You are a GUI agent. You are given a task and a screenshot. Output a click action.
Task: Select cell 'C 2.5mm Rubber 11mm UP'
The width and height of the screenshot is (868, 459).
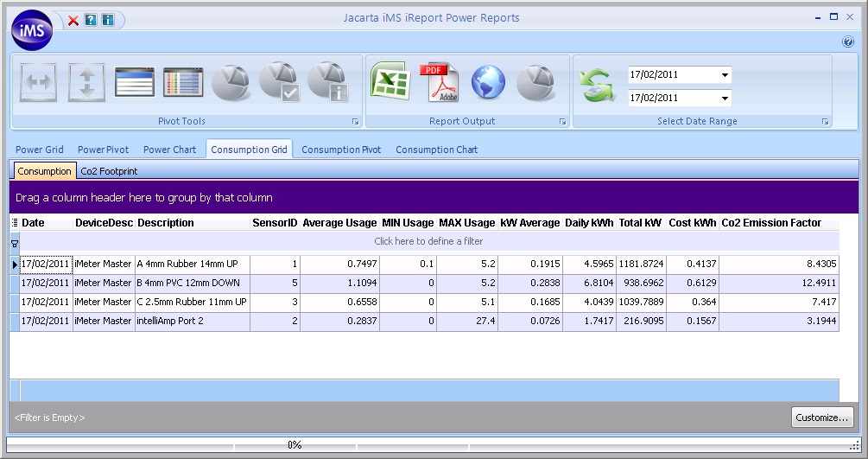[x=193, y=303]
